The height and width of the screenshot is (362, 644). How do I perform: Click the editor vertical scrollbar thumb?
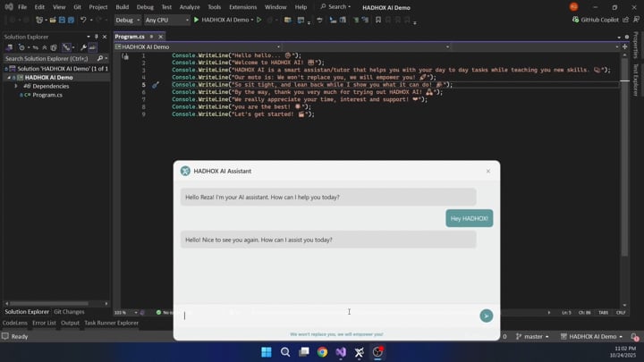point(624,156)
